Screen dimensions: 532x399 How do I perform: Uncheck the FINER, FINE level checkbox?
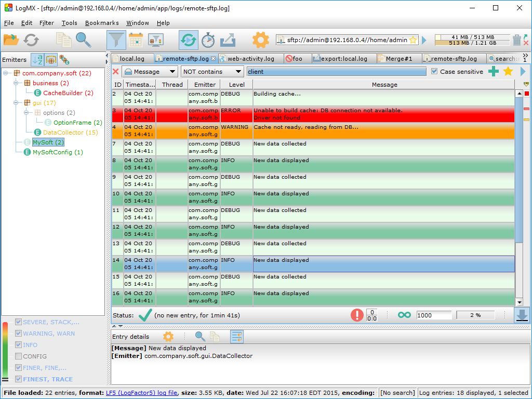(19, 368)
